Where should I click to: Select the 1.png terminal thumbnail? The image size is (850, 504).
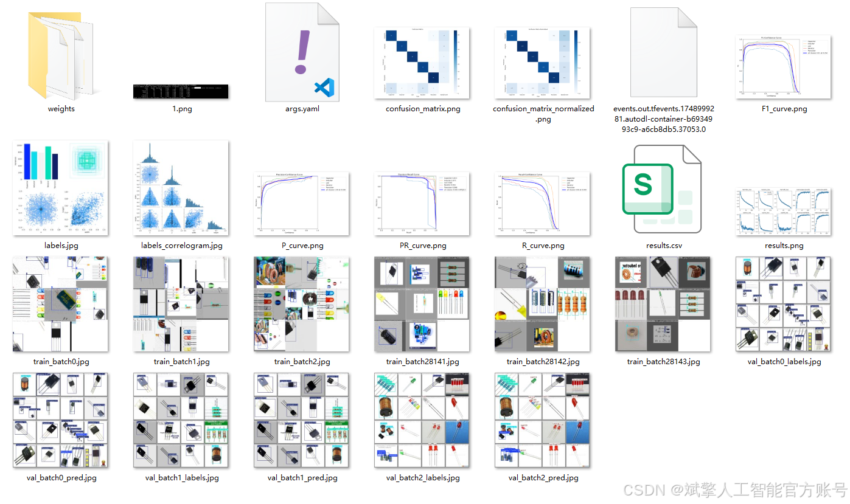[x=181, y=92]
